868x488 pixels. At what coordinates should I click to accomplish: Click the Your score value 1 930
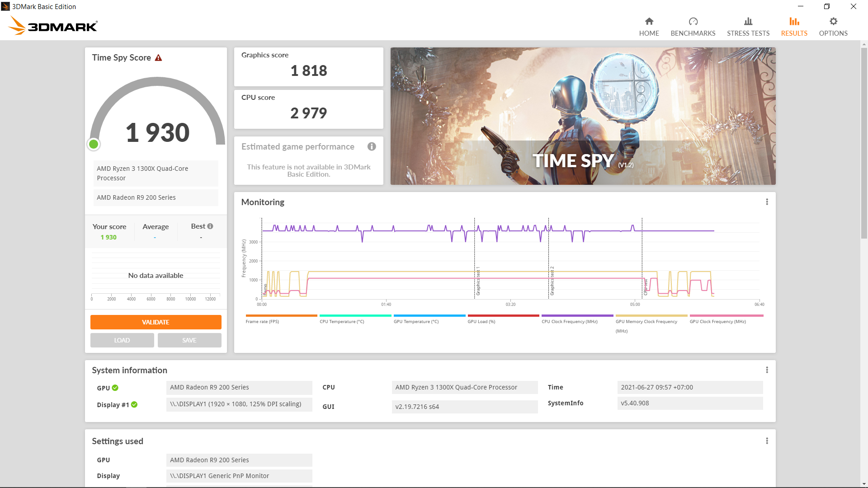coord(108,237)
